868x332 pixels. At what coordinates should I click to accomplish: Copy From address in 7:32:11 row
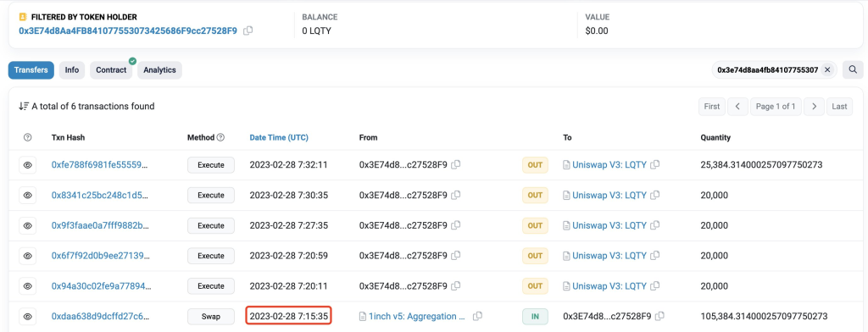[x=456, y=165]
